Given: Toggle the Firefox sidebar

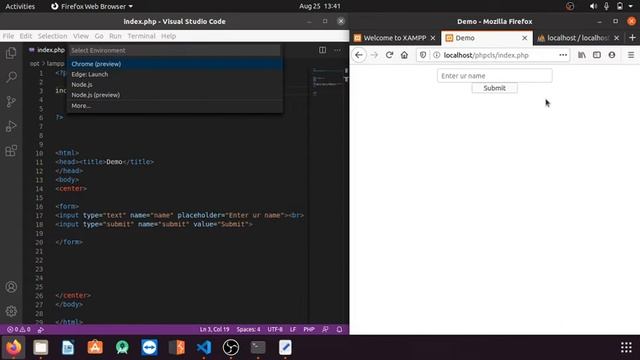Looking at the screenshot, I should click(597, 55).
